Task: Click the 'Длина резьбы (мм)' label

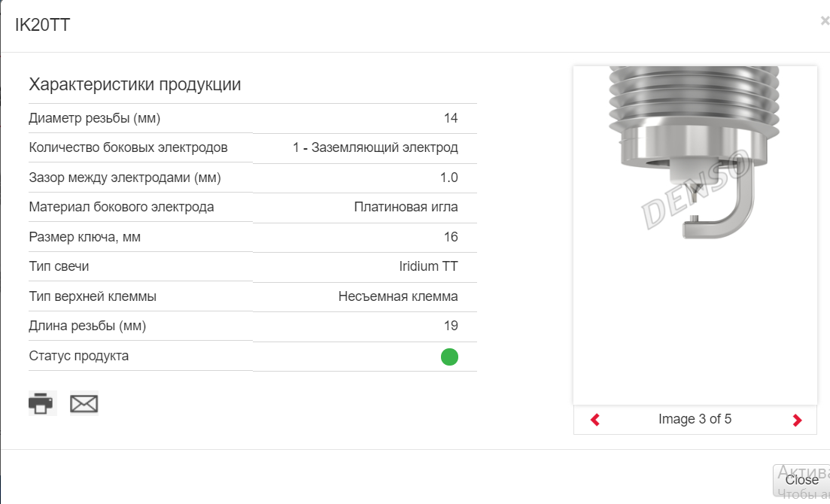Action: (x=87, y=326)
